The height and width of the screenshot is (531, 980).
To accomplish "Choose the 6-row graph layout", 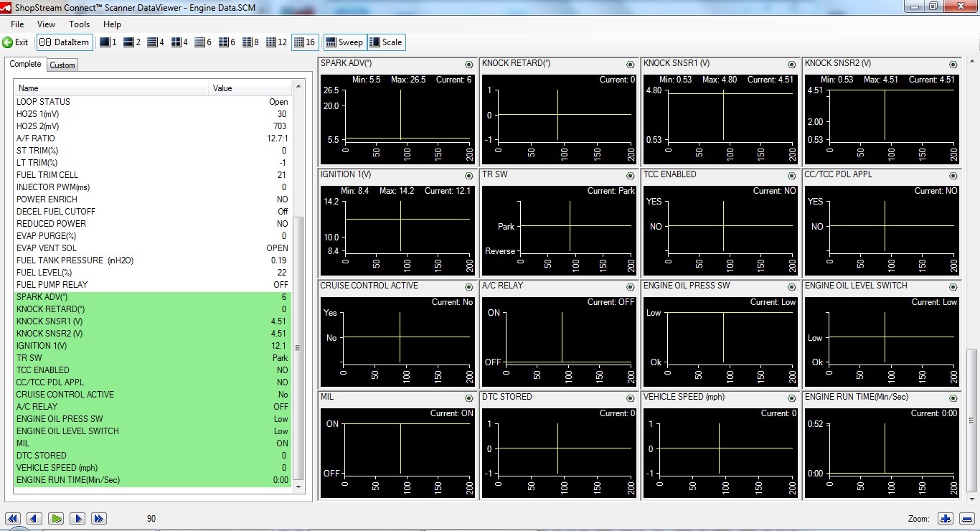I will tap(203, 42).
